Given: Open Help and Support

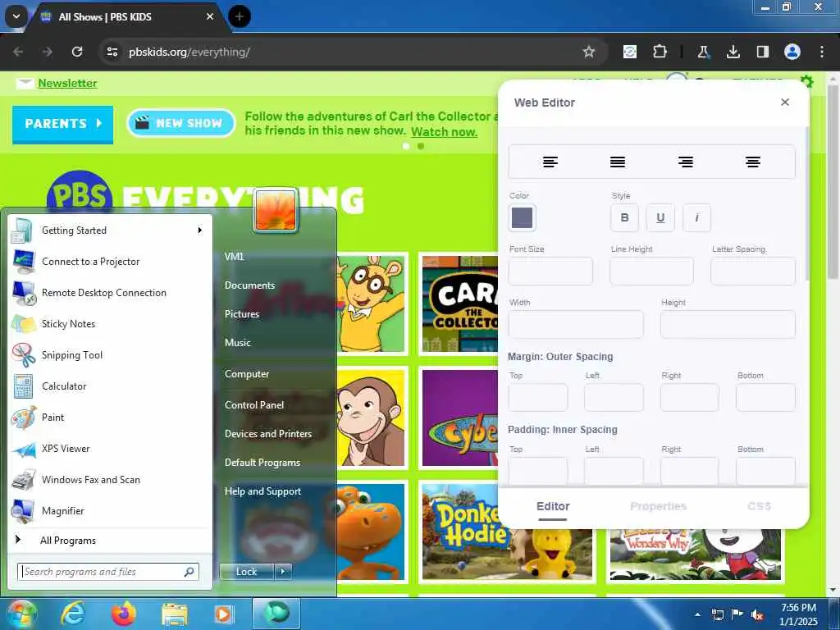Looking at the screenshot, I should tap(263, 491).
